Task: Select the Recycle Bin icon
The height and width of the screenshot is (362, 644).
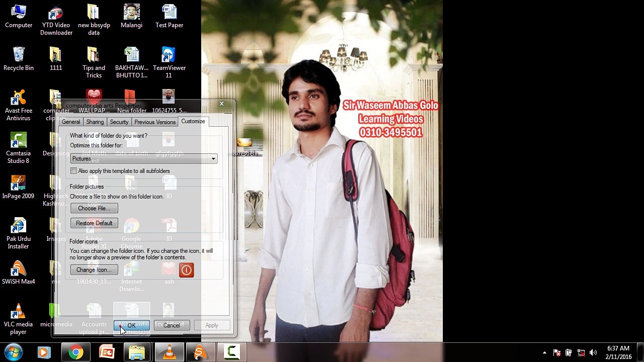Action: click(19, 59)
